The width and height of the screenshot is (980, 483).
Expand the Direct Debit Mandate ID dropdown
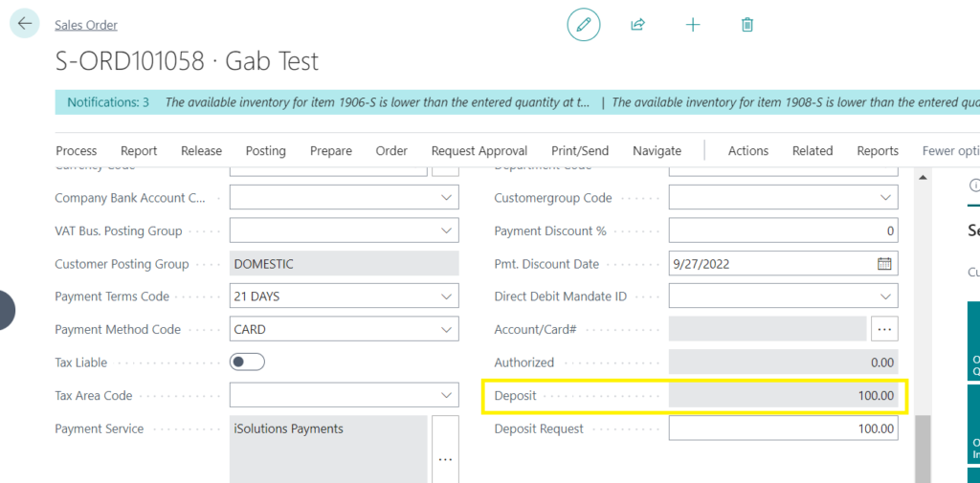pyautogui.click(x=885, y=296)
